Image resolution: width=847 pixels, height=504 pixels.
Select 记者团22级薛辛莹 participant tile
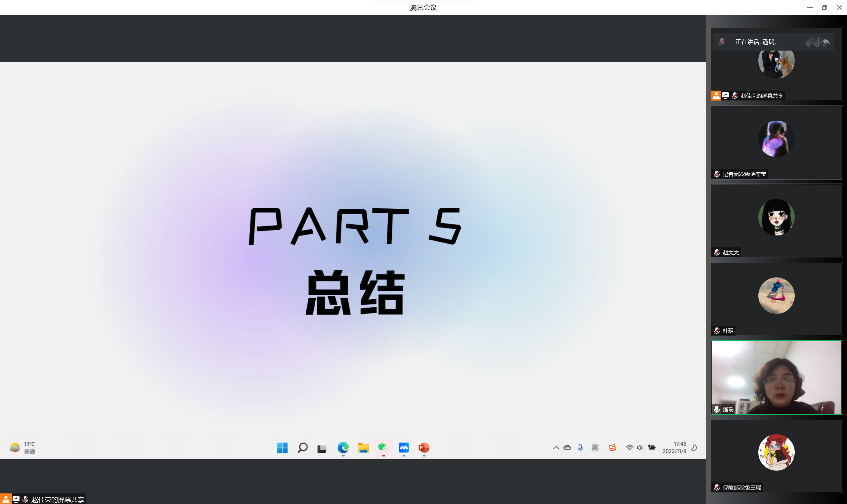pyautogui.click(x=776, y=142)
